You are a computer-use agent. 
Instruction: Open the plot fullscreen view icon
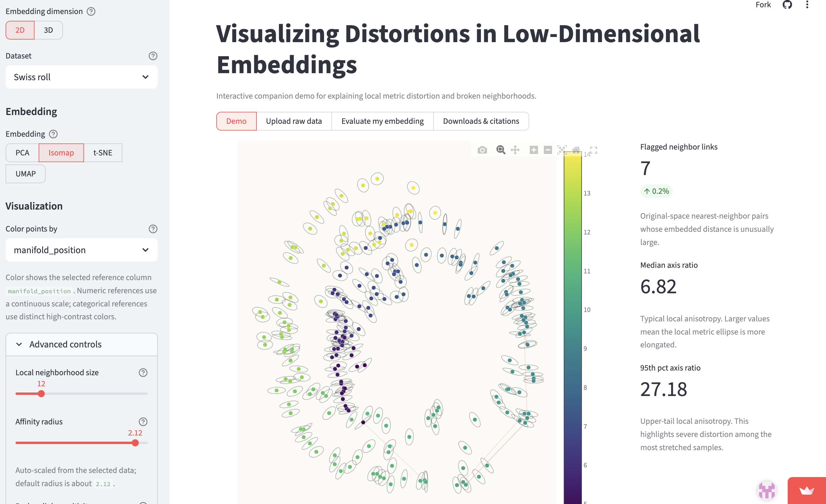593,150
